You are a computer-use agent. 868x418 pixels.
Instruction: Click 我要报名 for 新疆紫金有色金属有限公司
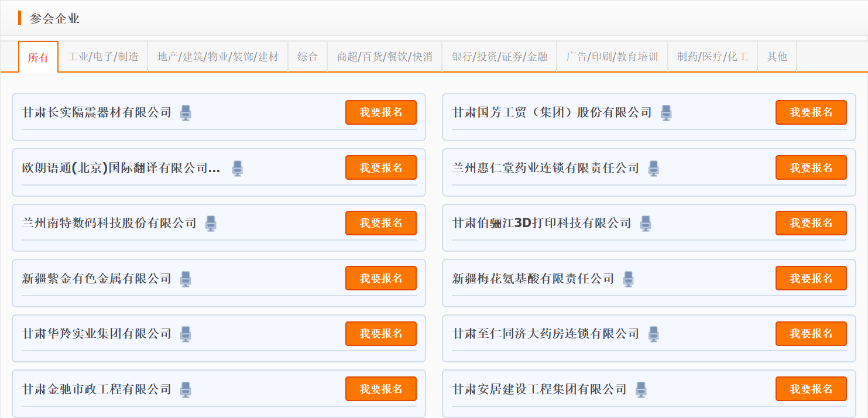pos(381,278)
